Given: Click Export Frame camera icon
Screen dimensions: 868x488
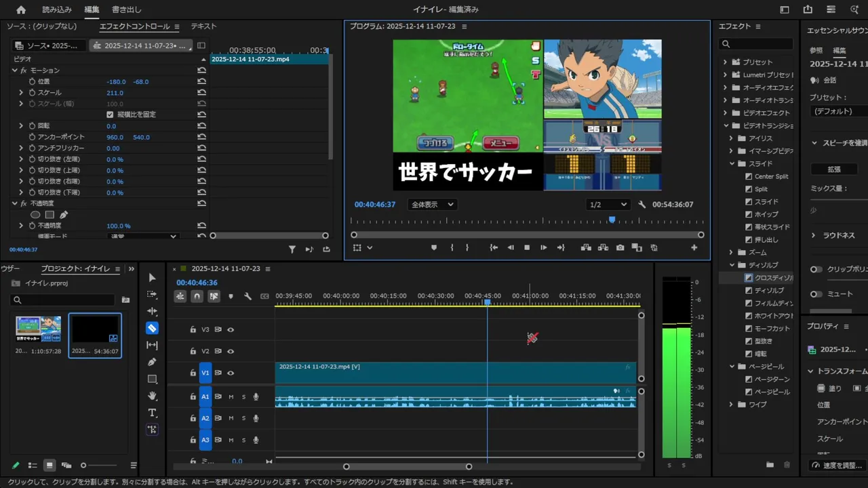Looking at the screenshot, I should (620, 248).
